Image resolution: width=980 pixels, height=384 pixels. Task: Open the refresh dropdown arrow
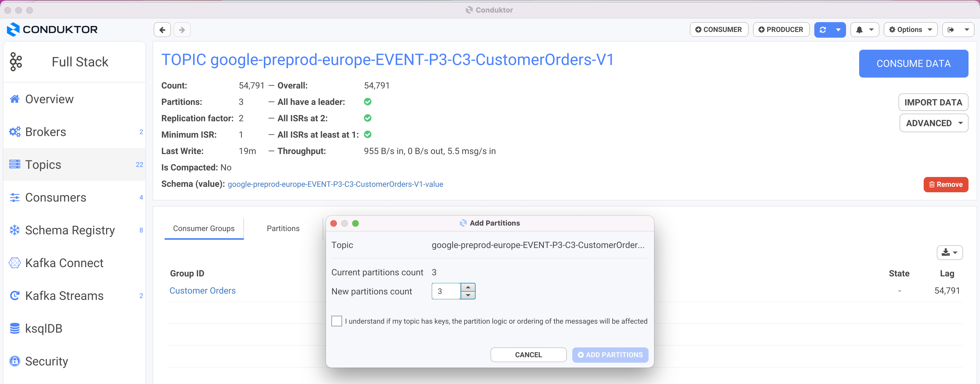click(838, 29)
